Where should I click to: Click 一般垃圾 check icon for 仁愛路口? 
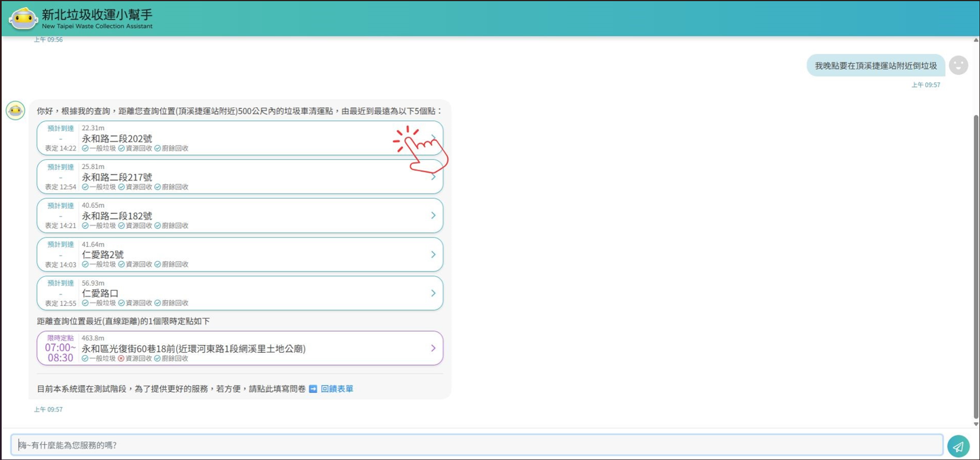click(x=85, y=303)
